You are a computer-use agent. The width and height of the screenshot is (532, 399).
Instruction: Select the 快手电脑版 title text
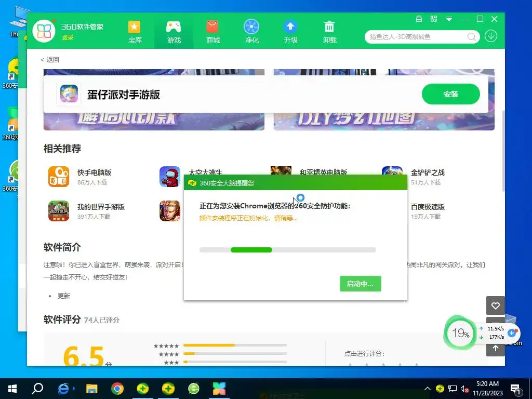[95, 172]
